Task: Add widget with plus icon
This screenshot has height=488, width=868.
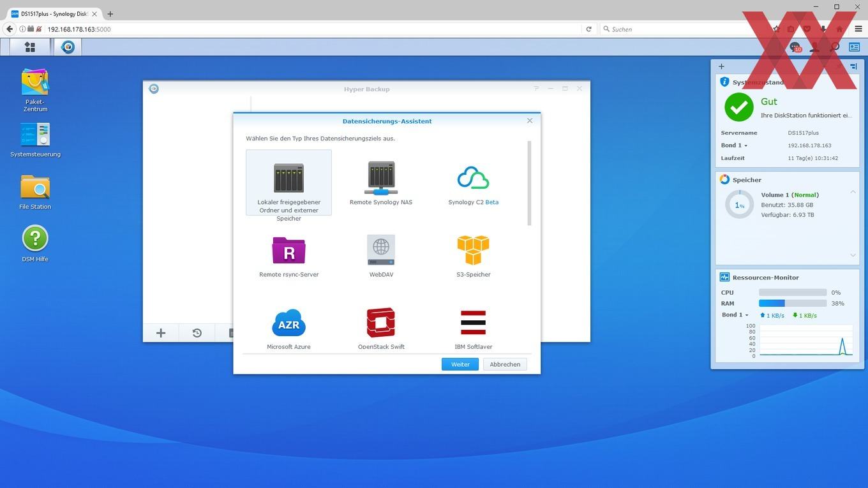Action: pos(721,66)
